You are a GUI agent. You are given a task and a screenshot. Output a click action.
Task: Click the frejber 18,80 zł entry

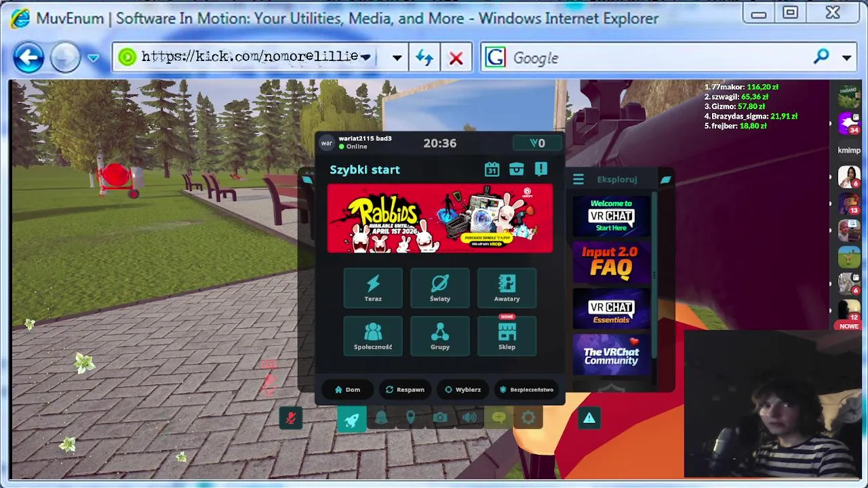click(735, 126)
